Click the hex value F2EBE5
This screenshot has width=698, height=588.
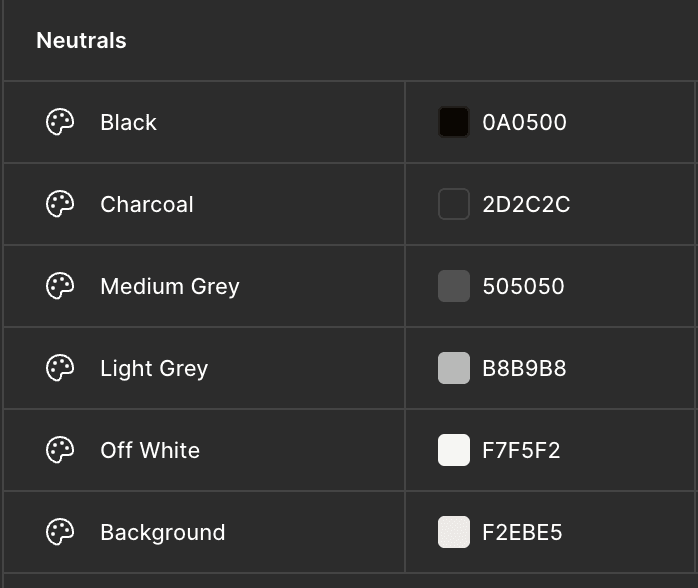[x=523, y=532]
